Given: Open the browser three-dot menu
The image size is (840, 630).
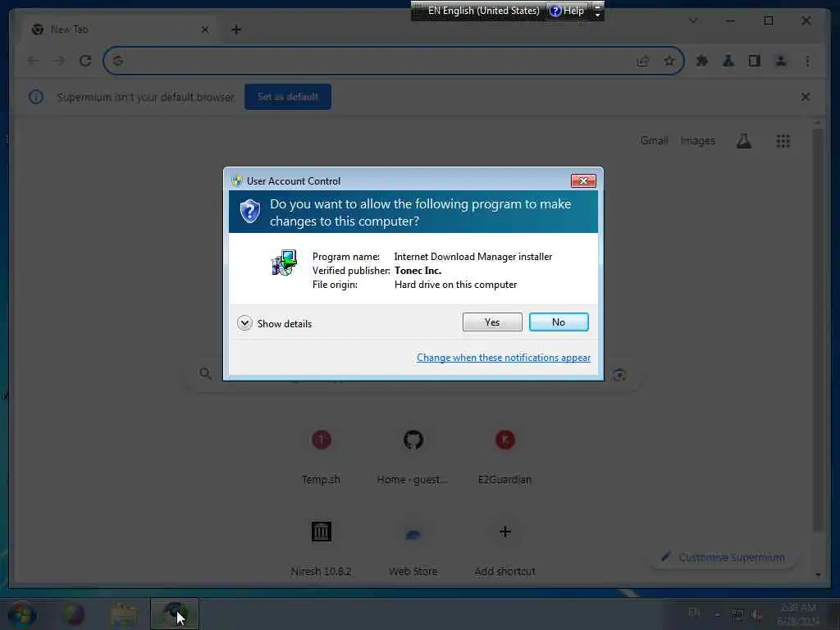Looking at the screenshot, I should pyautogui.click(x=807, y=61).
